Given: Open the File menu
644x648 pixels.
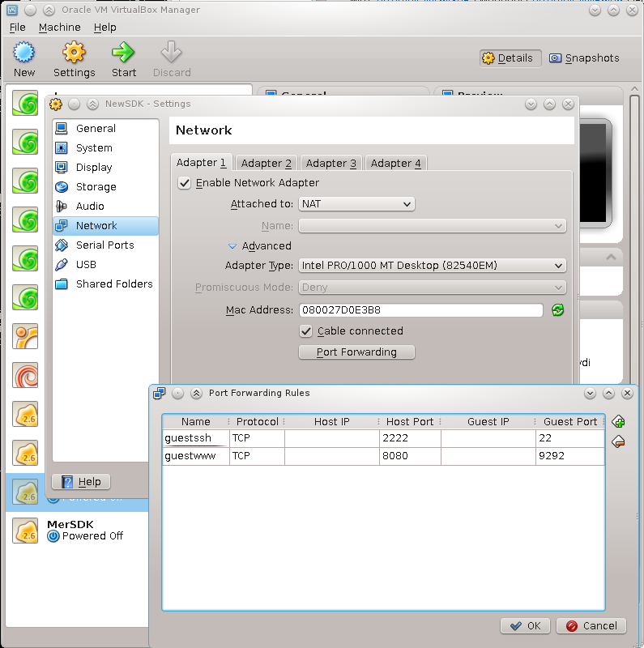Looking at the screenshot, I should click(x=17, y=28).
